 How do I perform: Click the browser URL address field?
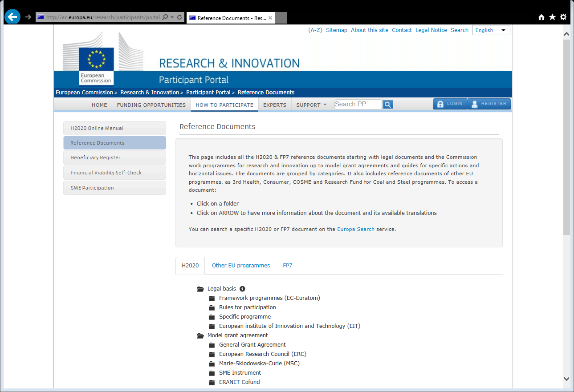click(x=102, y=17)
